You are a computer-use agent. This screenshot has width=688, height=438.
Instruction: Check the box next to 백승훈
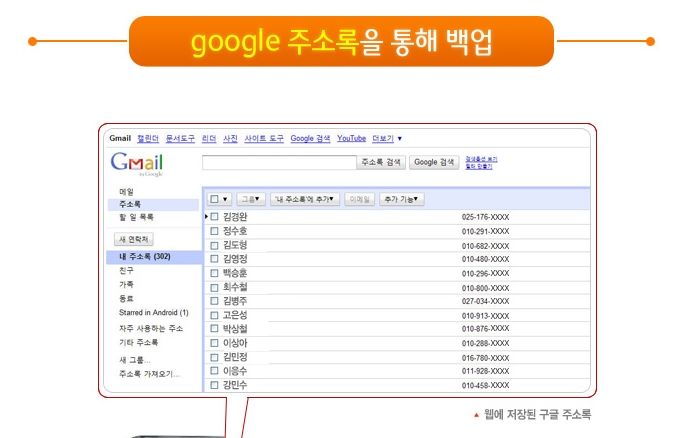215,273
